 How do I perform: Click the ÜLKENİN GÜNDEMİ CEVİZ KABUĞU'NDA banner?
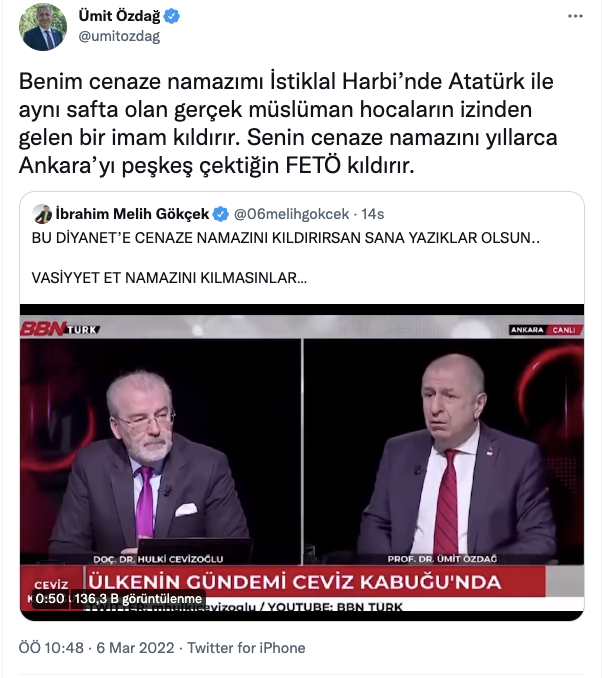[295, 582]
